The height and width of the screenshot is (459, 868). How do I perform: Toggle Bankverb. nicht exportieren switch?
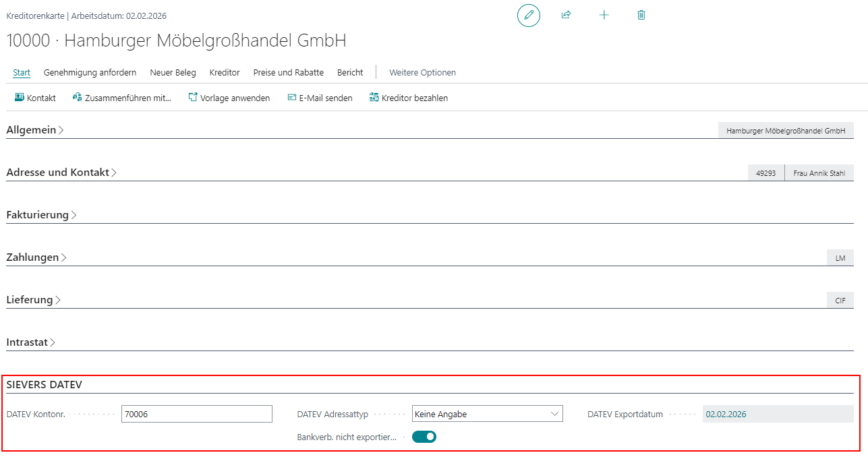click(x=424, y=437)
